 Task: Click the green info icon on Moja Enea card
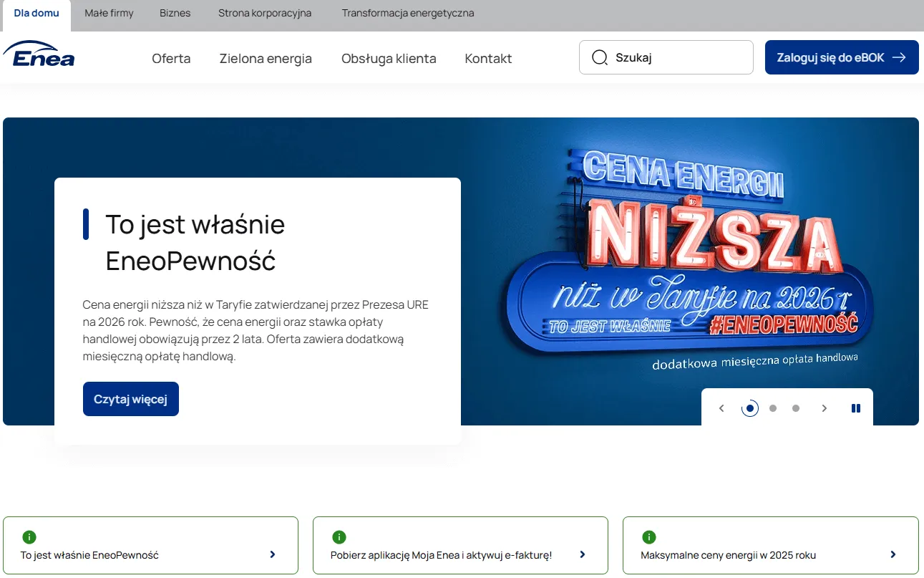[339, 537]
